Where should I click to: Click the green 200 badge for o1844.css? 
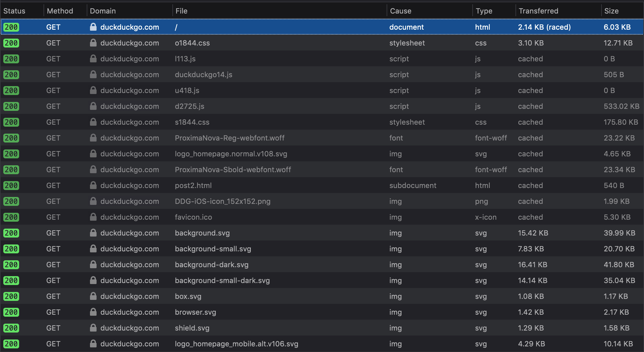point(11,43)
